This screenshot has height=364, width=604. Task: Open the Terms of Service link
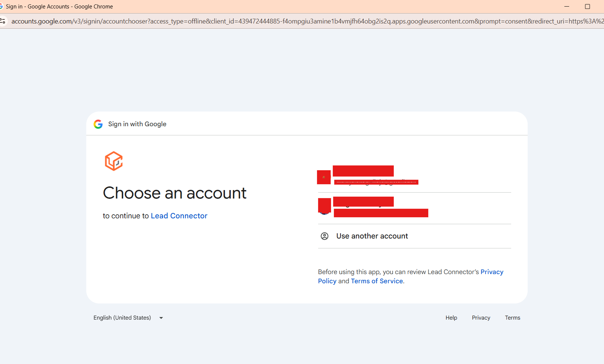click(377, 281)
